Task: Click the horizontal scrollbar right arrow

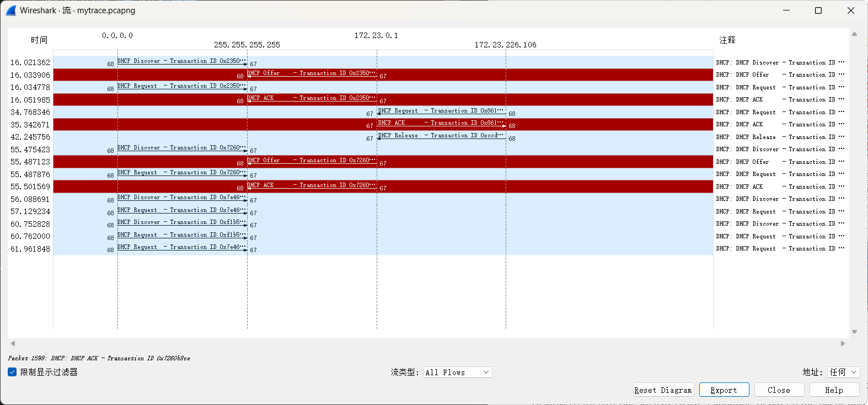Action: pos(843,343)
